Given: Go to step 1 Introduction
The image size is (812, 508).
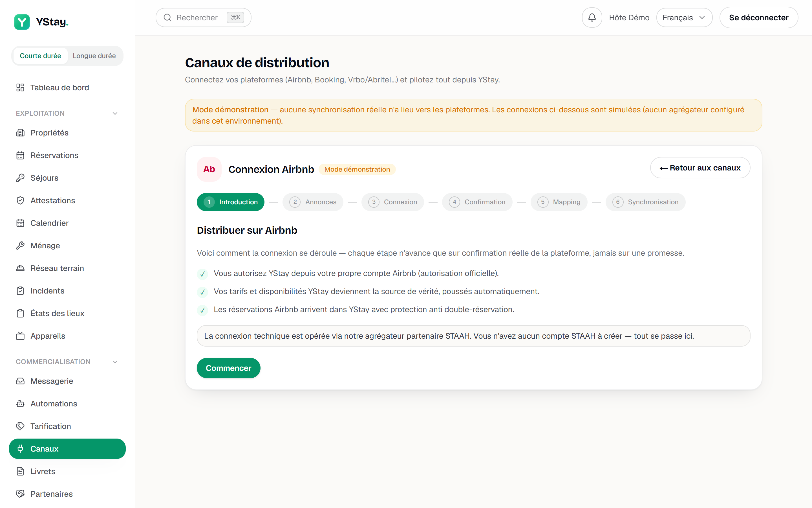Looking at the screenshot, I should [231, 202].
